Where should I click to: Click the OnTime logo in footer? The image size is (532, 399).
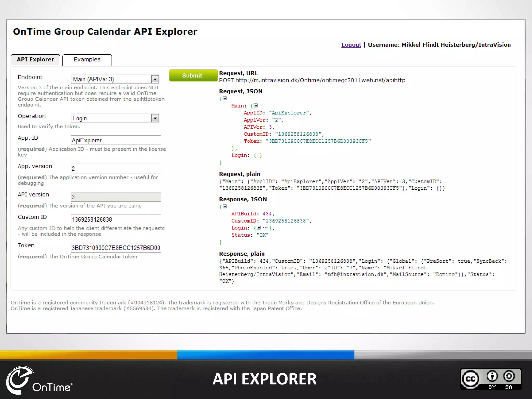pyautogui.click(x=39, y=380)
